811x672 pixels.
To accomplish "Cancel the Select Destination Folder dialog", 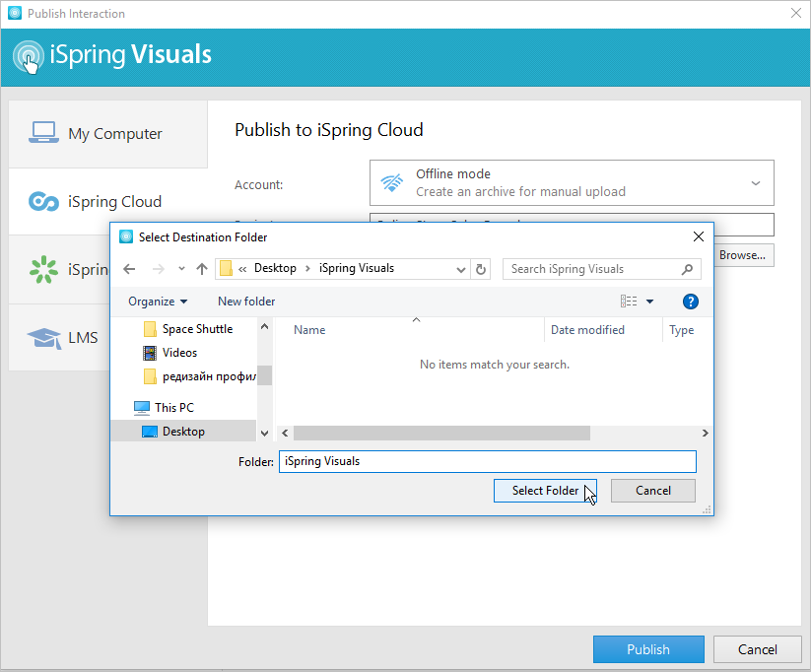I will point(652,491).
